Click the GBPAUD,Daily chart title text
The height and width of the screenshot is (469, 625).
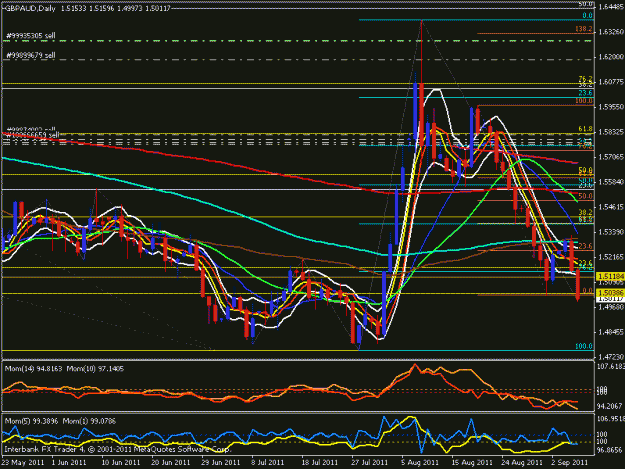click(x=30, y=8)
